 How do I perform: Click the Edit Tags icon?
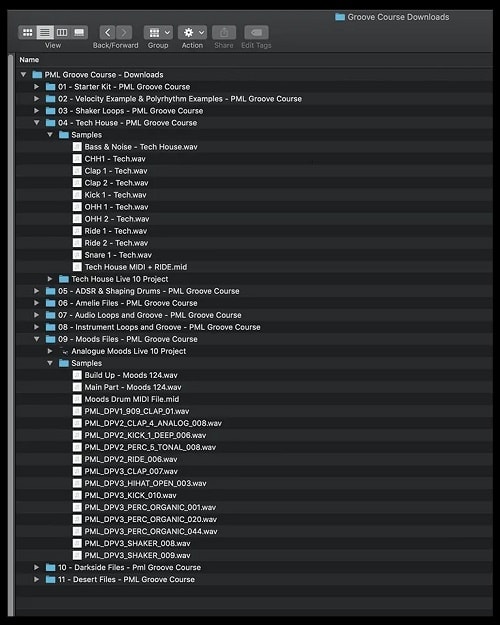(x=256, y=32)
